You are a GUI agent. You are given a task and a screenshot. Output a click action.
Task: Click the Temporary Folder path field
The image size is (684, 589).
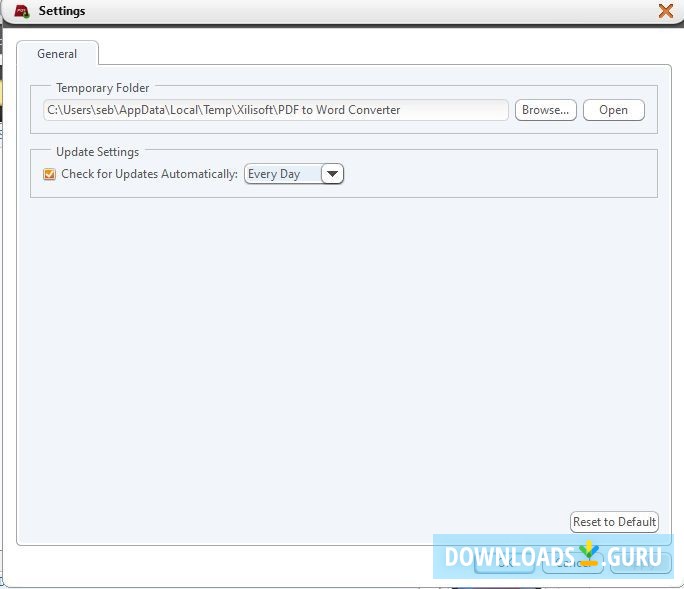click(x=276, y=110)
